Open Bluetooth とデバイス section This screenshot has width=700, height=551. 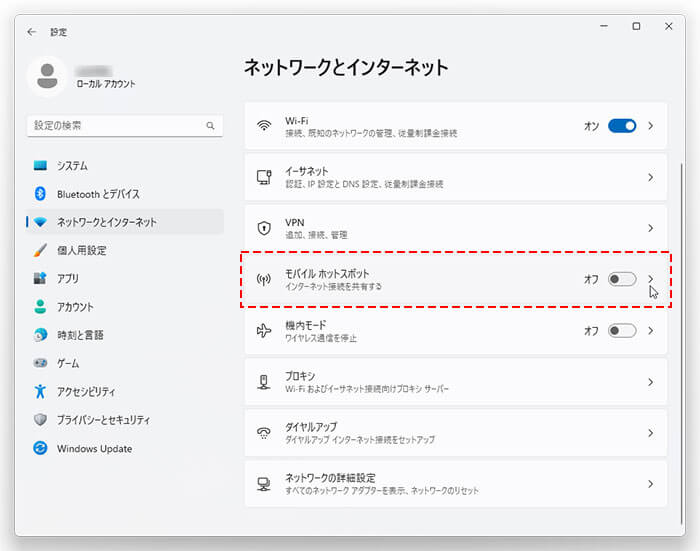[x=125, y=194]
